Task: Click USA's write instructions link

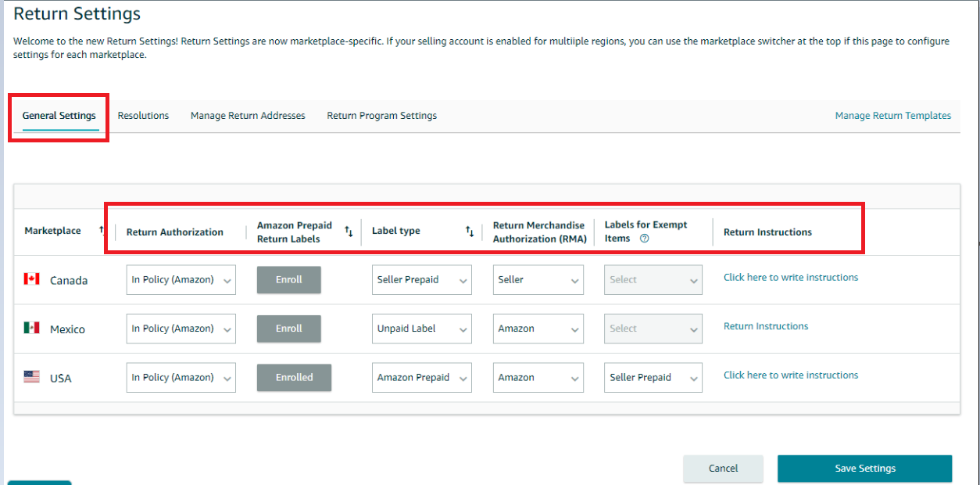Action: tap(791, 375)
